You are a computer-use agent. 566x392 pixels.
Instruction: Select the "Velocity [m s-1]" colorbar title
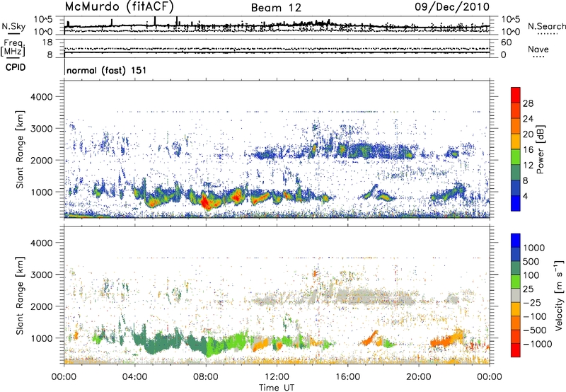pyautogui.click(x=559, y=295)
